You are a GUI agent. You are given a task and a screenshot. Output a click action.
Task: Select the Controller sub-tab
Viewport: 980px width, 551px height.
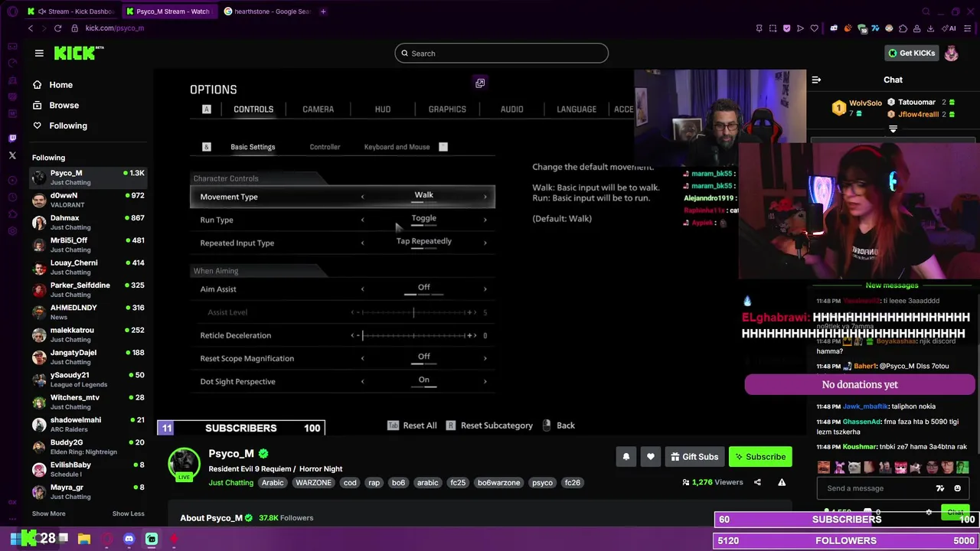click(x=325, y=147)
